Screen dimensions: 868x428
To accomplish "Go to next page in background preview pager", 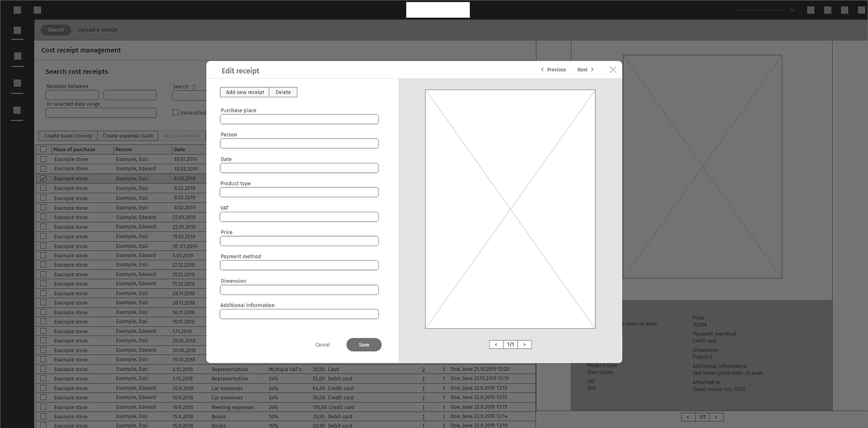I will point(716,417).
